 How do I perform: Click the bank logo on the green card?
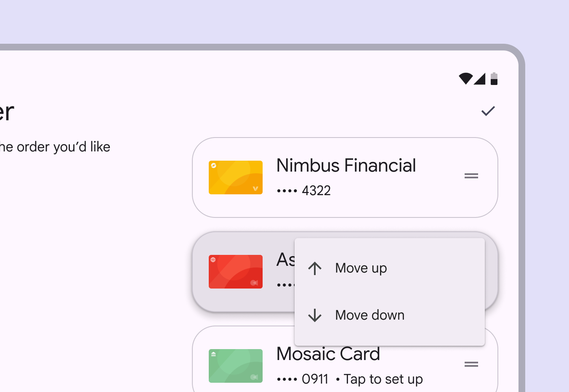tap(213, 354)
